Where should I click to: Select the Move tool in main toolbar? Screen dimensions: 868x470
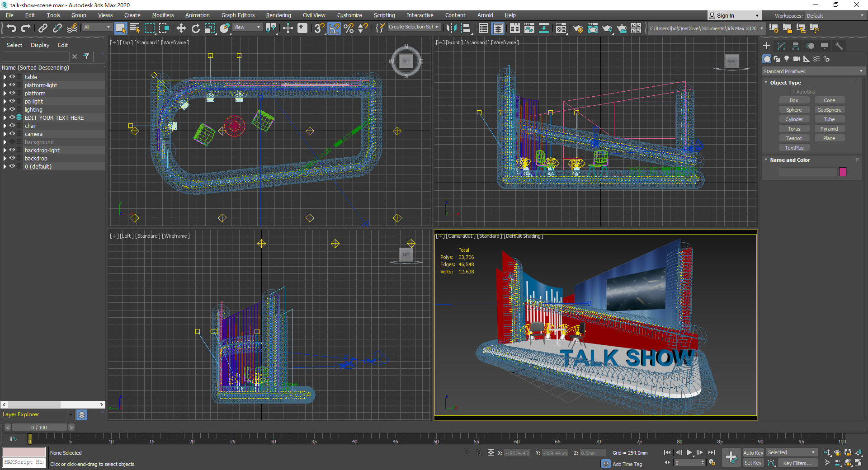tap(181, 28)
